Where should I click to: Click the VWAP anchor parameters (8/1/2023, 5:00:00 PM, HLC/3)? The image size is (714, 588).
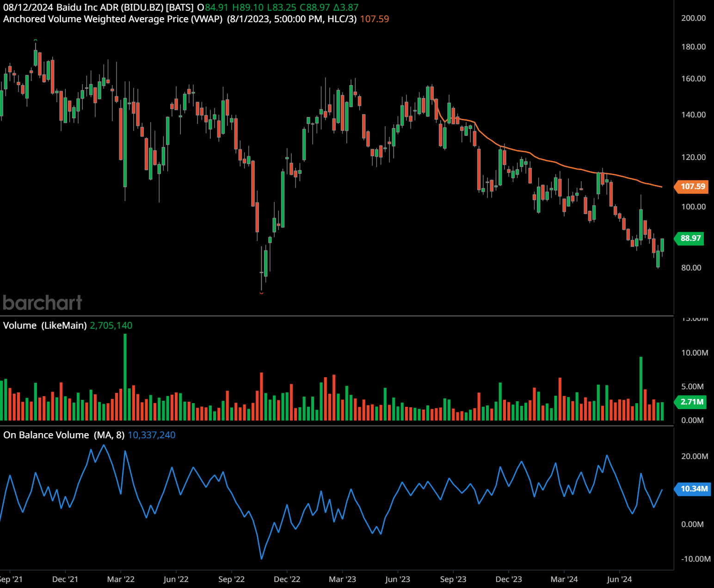point(291,19)
